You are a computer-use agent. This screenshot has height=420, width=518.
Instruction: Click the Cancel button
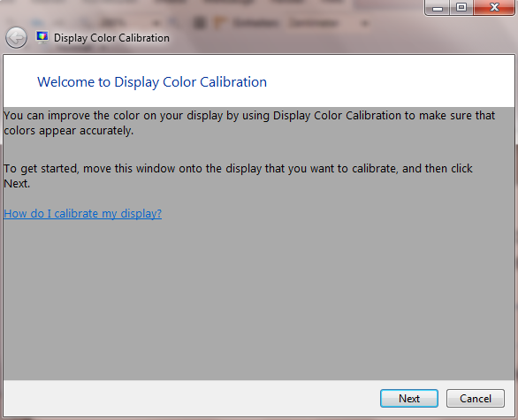[x=476, y=398]
